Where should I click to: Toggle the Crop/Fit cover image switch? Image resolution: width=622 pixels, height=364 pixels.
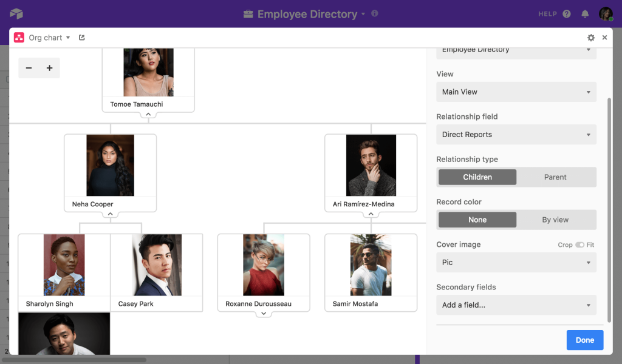(579, 244)
